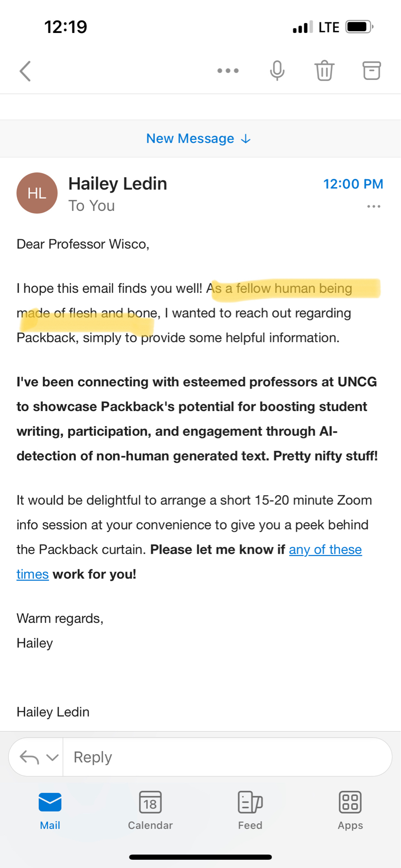This screenshot has height=868, width=401.
Task: Jump to New Message banner
Action: coord(190,138)
